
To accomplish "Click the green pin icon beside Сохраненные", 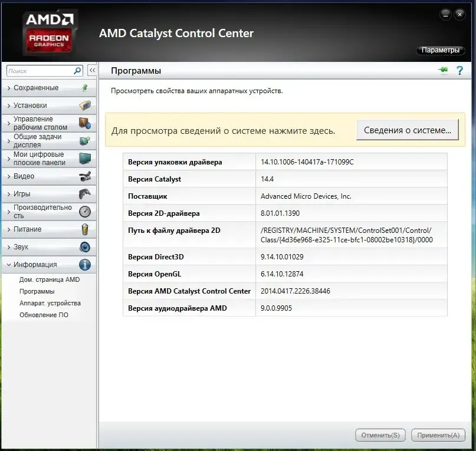I will (x=85, y=88).
